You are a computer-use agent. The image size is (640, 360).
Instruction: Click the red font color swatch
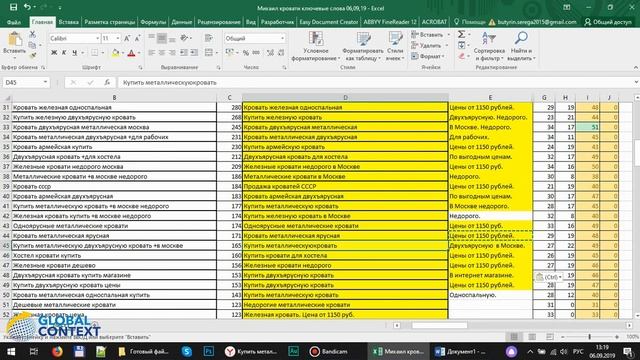[131, 53]
